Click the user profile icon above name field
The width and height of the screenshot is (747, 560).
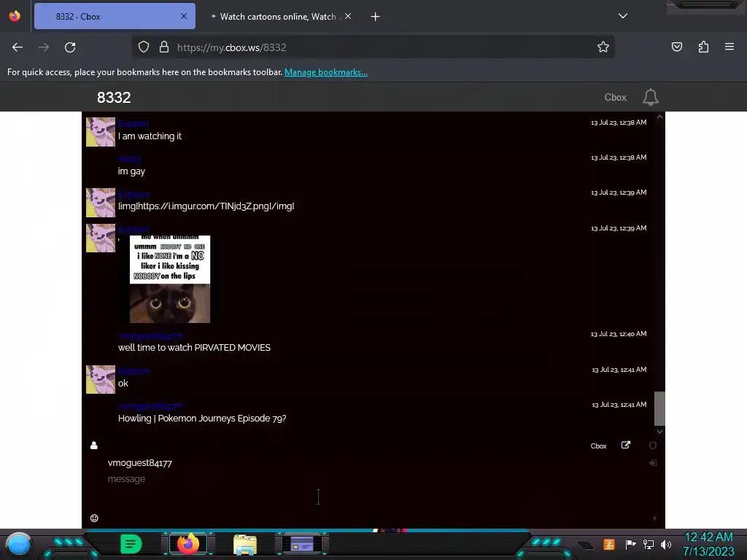[x=94, y=446]
